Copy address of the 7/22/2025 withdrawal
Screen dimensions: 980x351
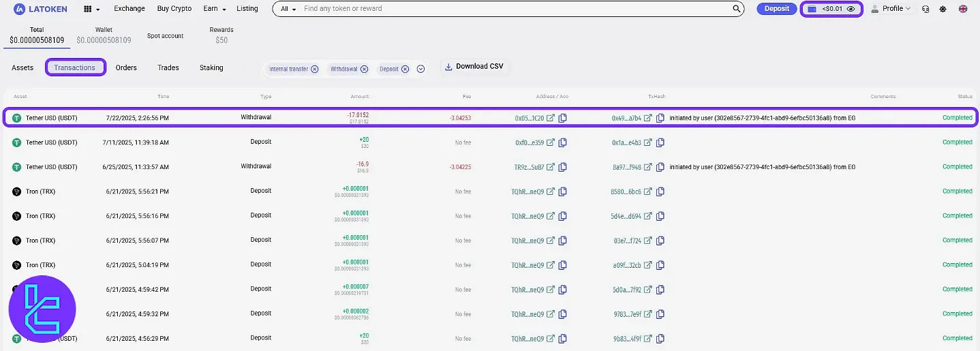click(x=563, y=118)
